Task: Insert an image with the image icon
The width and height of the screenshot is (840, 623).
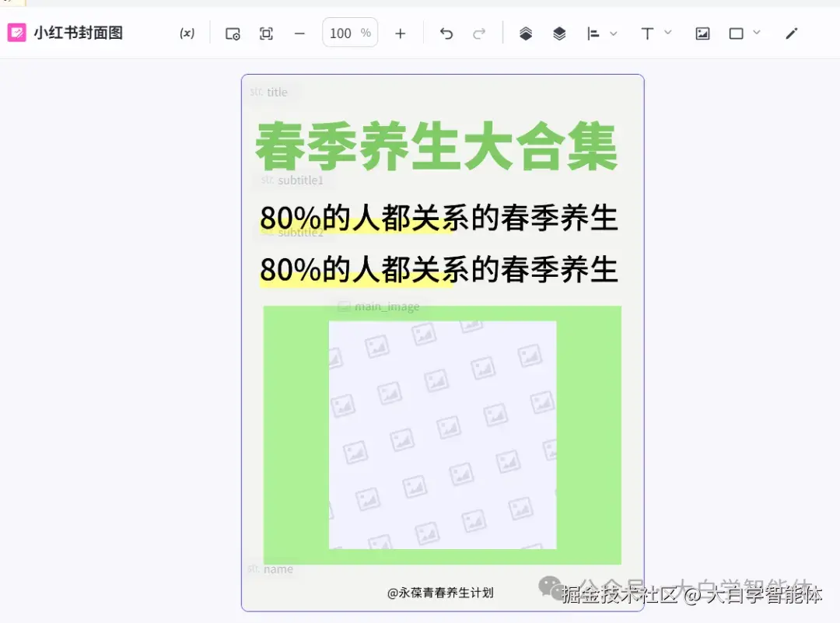Action: pyautogui.click(x=702, y=33)
